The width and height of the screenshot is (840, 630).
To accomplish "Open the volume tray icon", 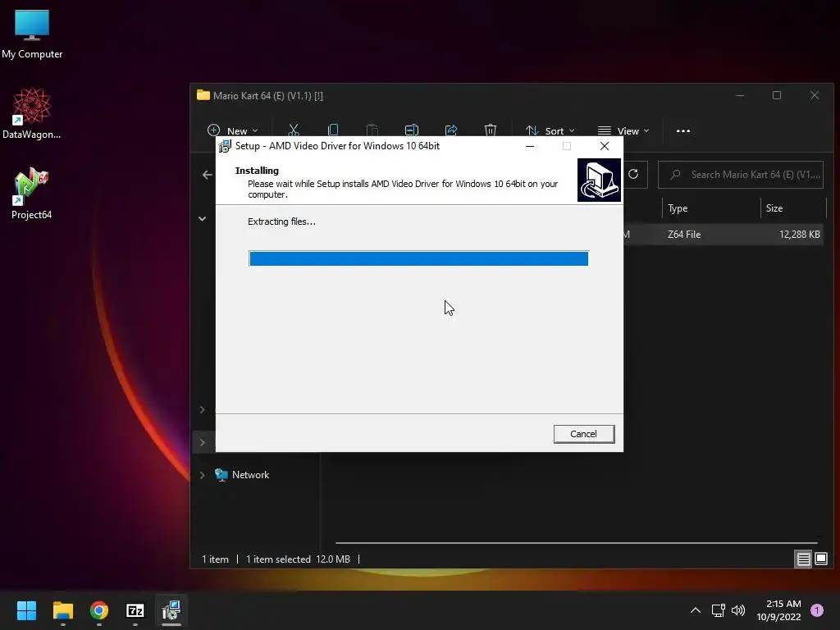I will (x=738, y=610).
